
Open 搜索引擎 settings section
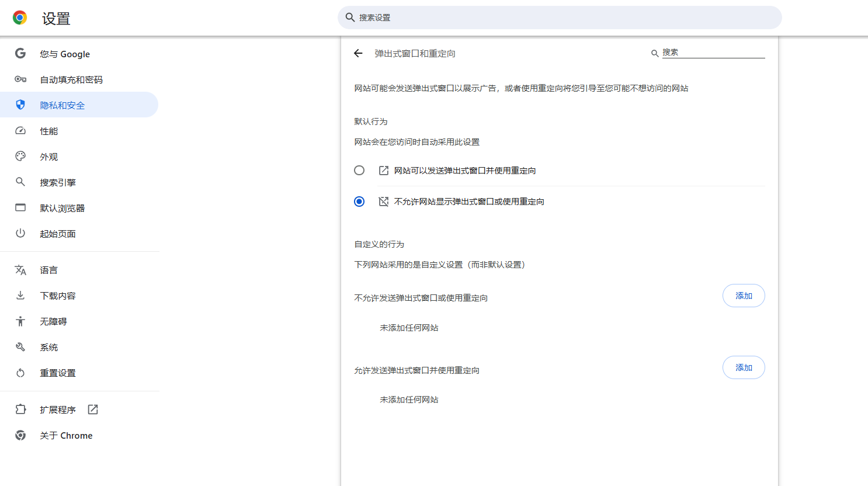pos(79,182)
